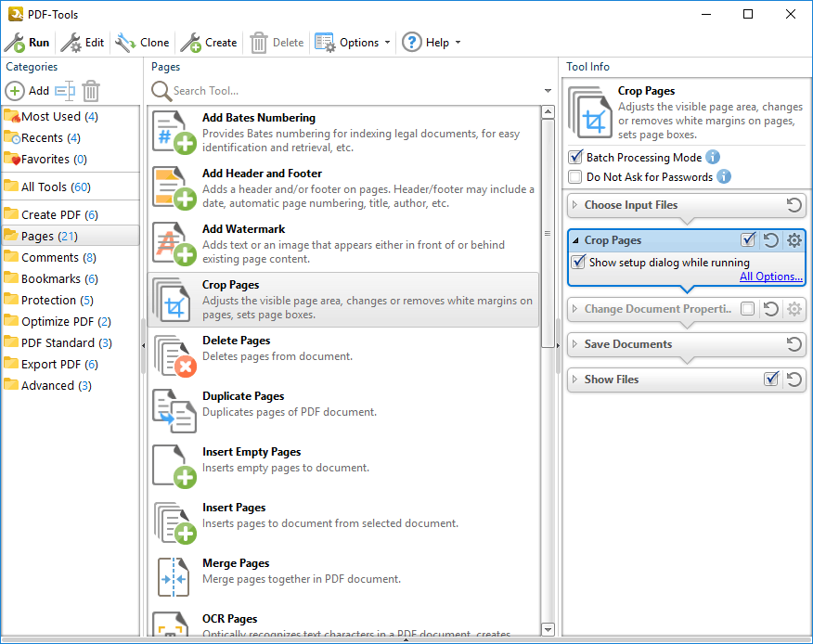Open the All Options link
Screen dimensions: 813x644
771,277
